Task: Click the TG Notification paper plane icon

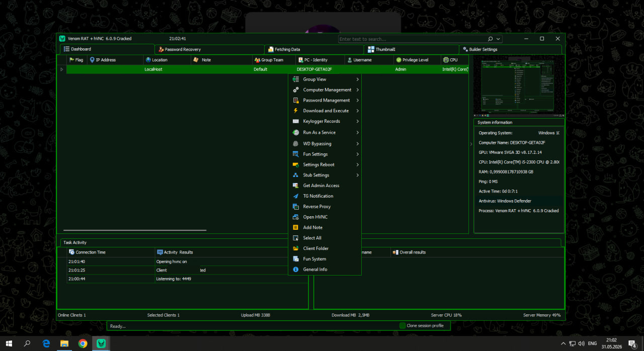Action: click(x=296, y=196)
